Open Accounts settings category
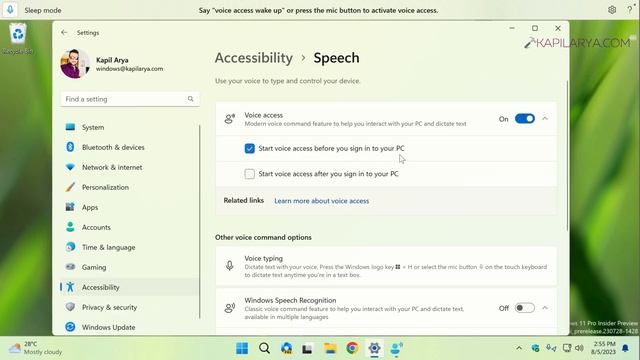640x360 pixels. pos(130,227)
